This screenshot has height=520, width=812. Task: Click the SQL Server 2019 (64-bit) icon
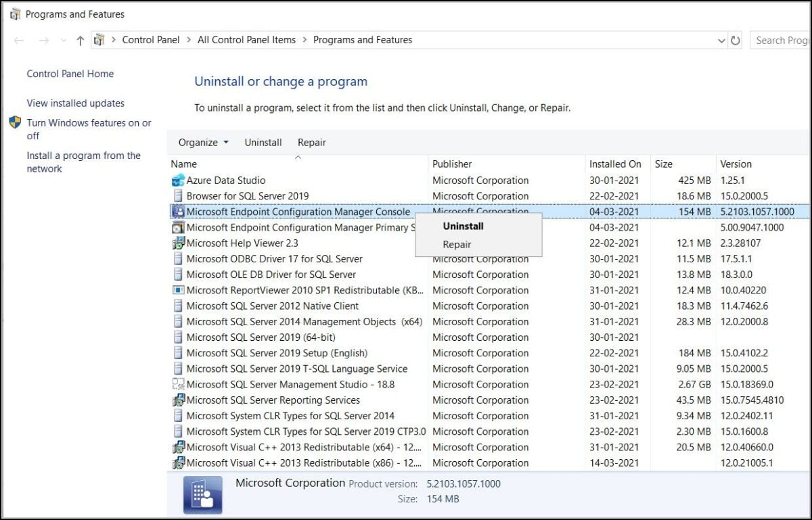178,337
